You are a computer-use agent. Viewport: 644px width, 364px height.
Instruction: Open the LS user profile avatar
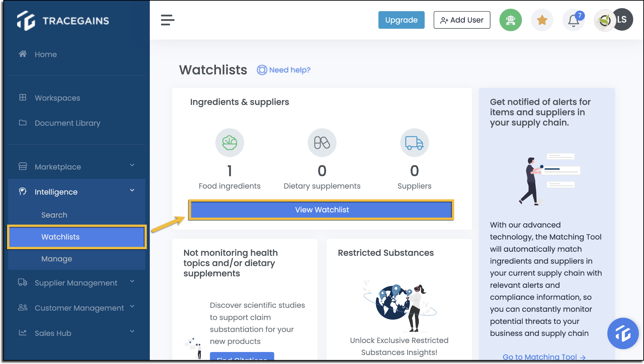pos(622,19)
